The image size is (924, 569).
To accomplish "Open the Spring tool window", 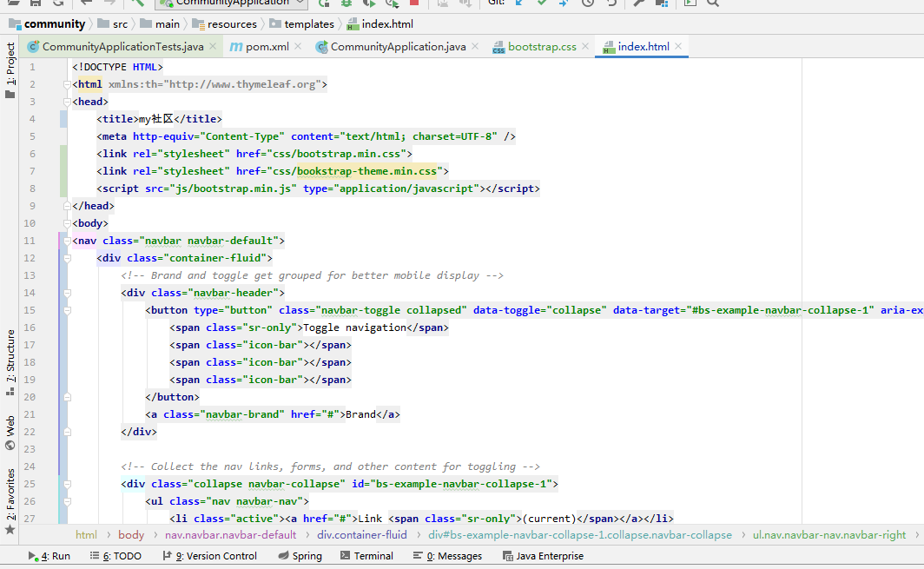I will tap(300, 556).
